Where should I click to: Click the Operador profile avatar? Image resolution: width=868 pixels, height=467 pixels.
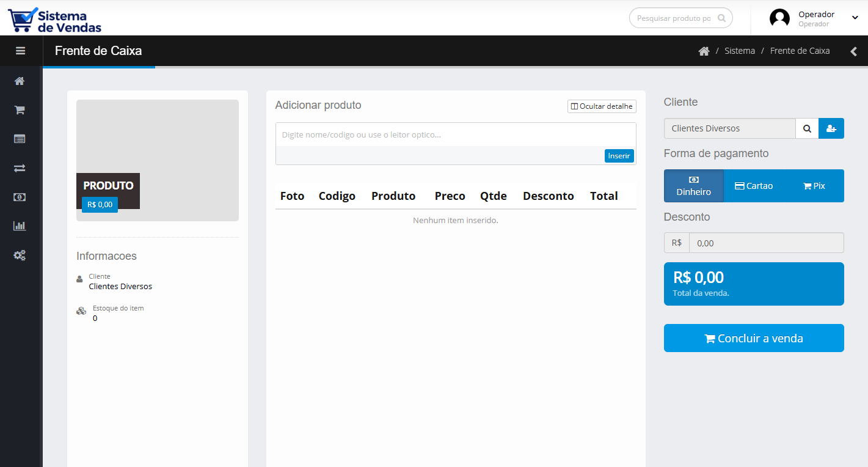click(x=779, y=18)
